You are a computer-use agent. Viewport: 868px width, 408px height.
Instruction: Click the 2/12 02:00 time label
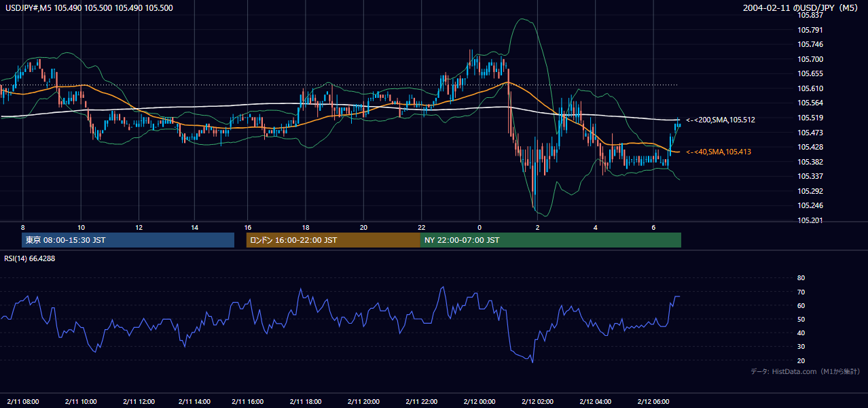[x=538, y=401]
